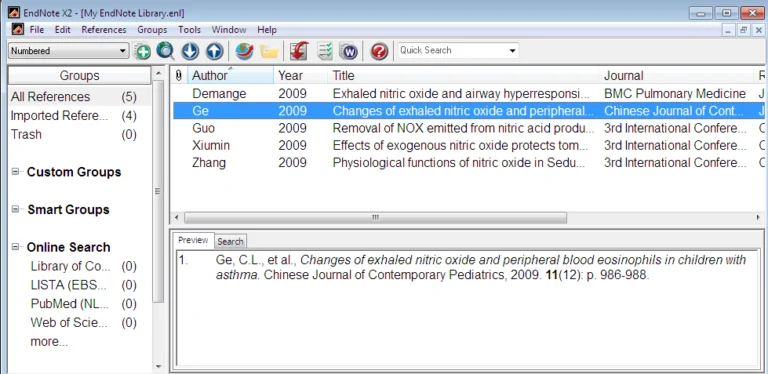
Task: Click the formatted citation text in Preview pane
Action: (480, 267)
